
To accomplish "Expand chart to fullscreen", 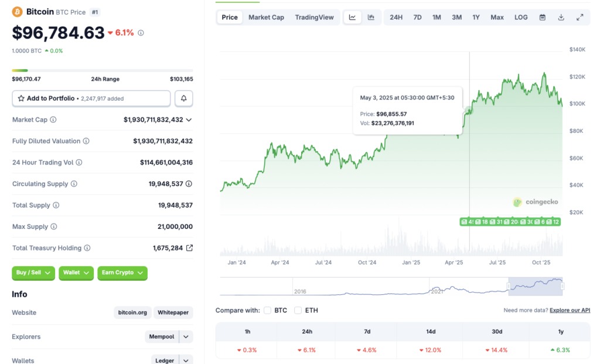I will [581, 17].
